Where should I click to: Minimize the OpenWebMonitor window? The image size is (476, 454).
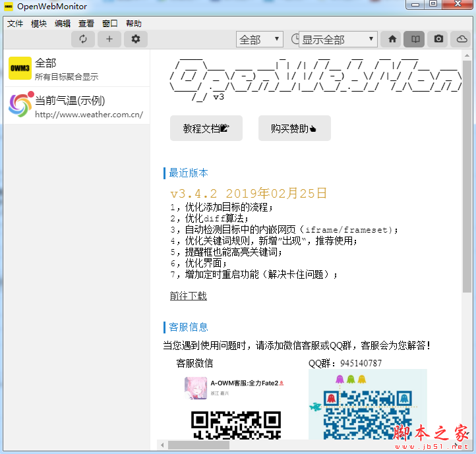(415, 4)
